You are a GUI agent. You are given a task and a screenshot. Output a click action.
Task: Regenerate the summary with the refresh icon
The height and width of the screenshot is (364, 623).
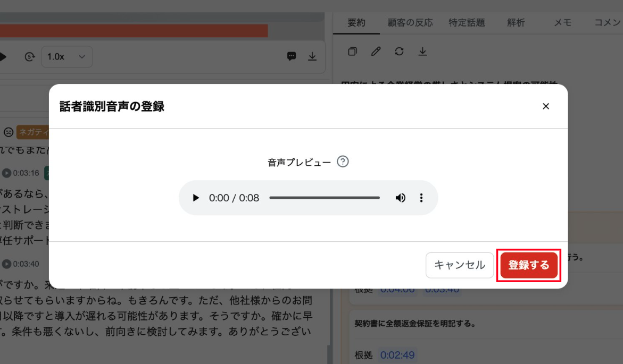pyautogui.click(x=399, y=52)
